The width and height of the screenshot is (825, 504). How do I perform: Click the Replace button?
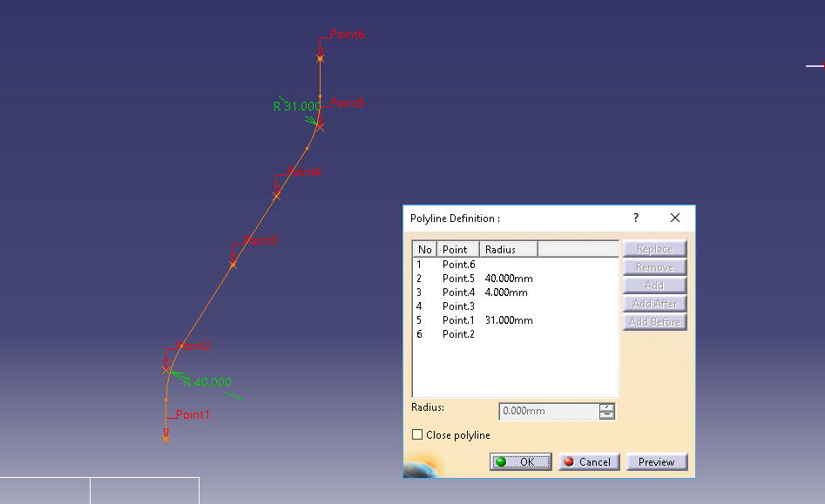(x=654, y=249)
